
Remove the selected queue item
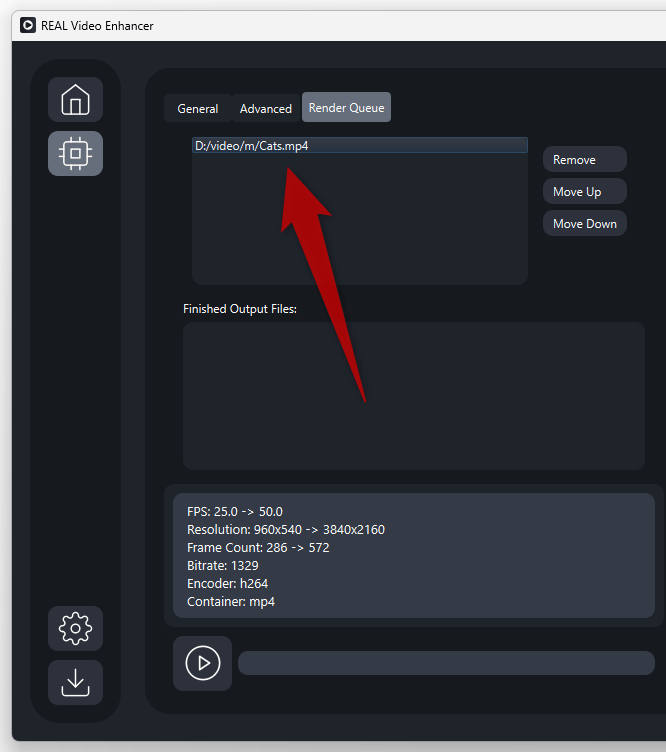584,160
